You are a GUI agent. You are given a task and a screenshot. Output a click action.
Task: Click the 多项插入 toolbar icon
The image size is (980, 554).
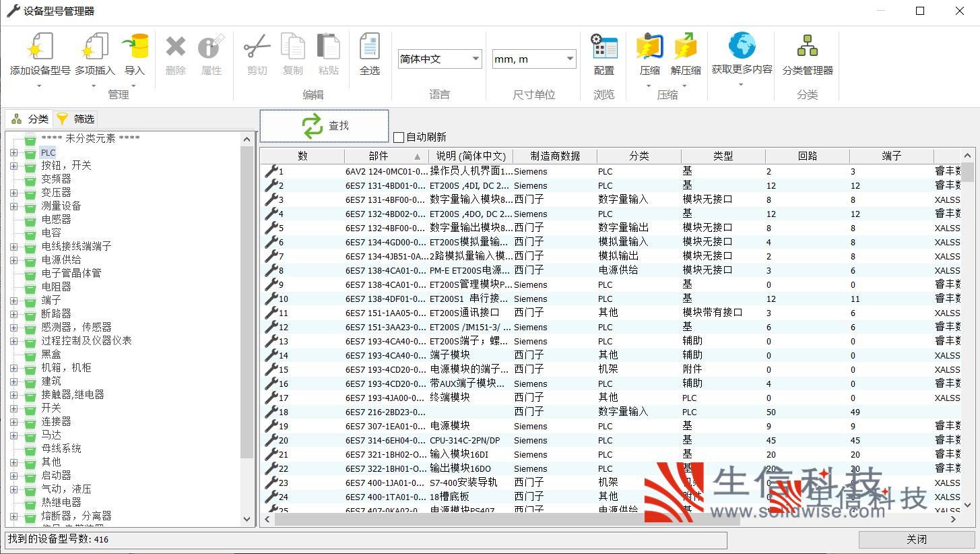(x=95, y=47)
